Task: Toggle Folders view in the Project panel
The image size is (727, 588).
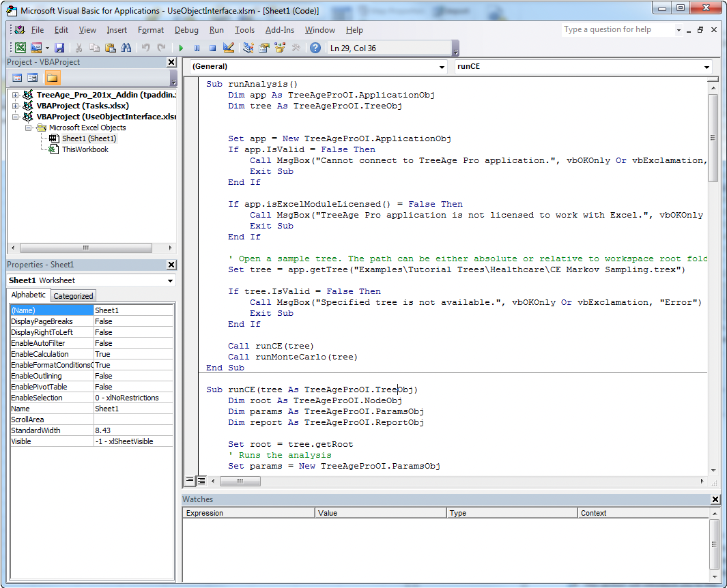Action: pyautogui.click(x=52, y=78)
